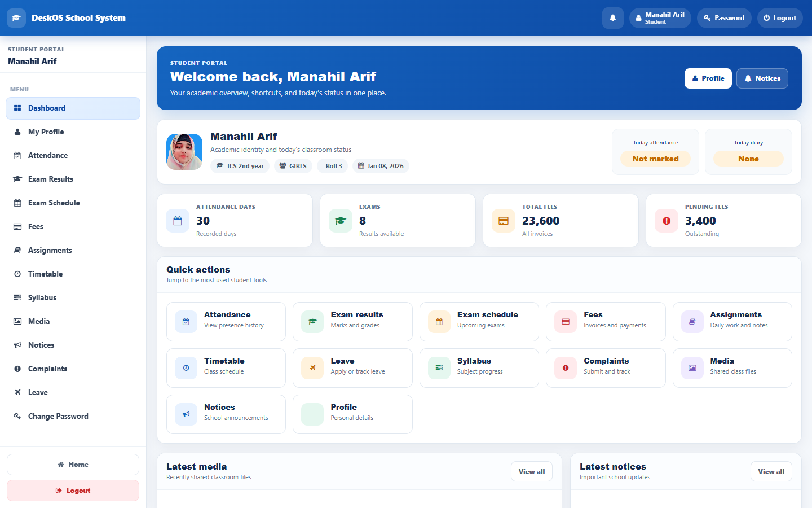Go to Exam Results in sidebar

[x=73, y=179]
